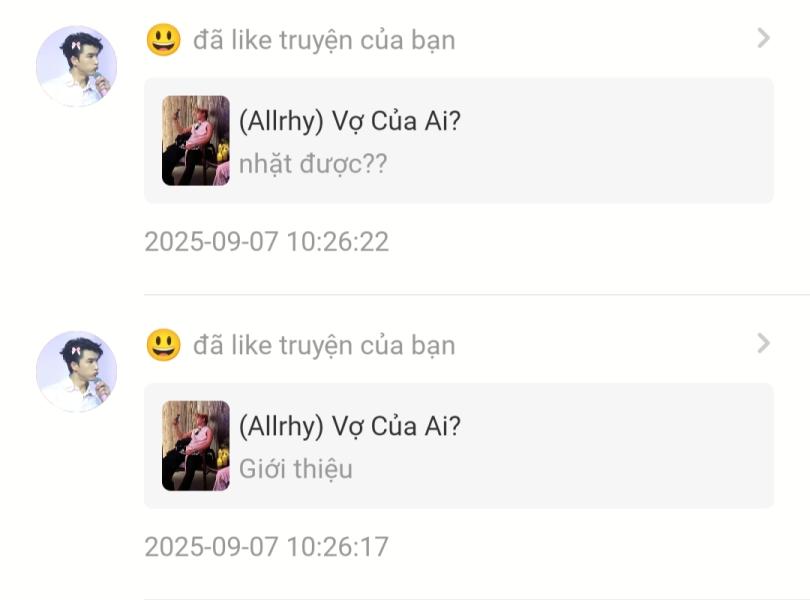Expand the chevron arrow on the 10:26:22 notification

click(764, 38)
